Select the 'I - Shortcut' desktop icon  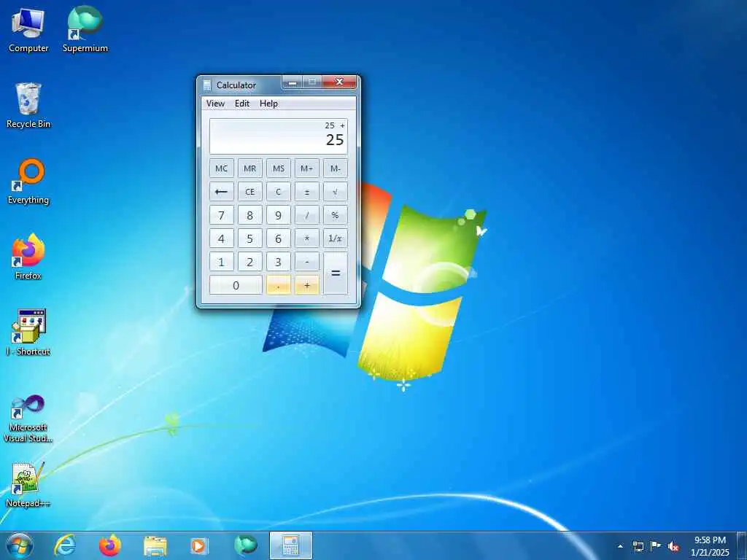click(x=28, y=332)
